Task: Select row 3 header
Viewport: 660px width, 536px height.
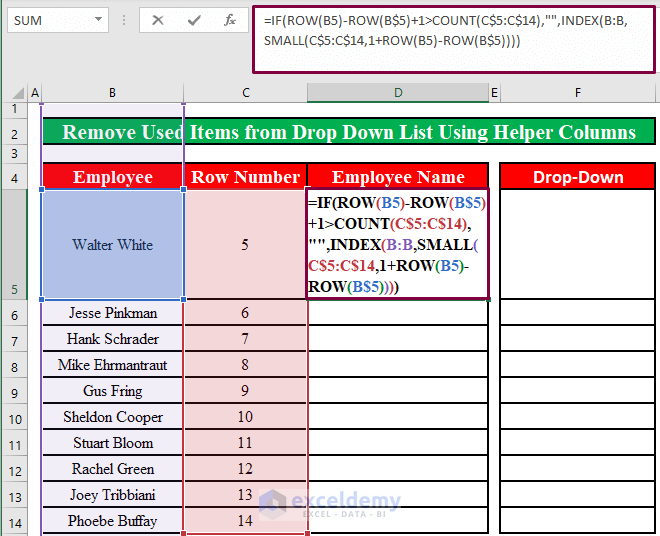Action: [x=15, y=154]
